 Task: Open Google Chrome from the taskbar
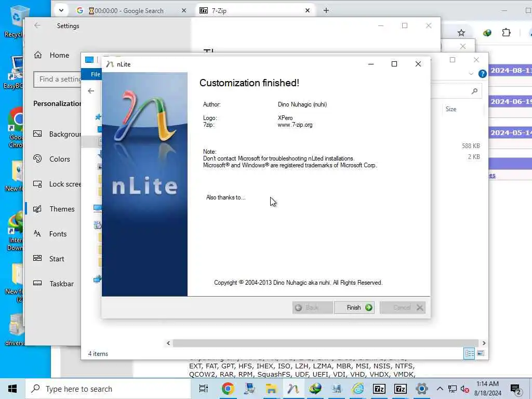(x=228, y=389)
